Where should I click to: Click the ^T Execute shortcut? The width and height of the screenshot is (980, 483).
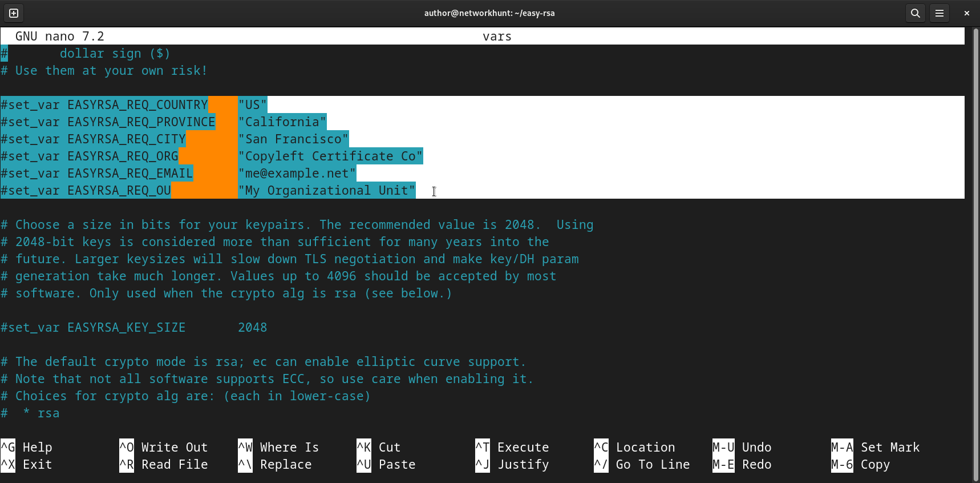point(512,447)
